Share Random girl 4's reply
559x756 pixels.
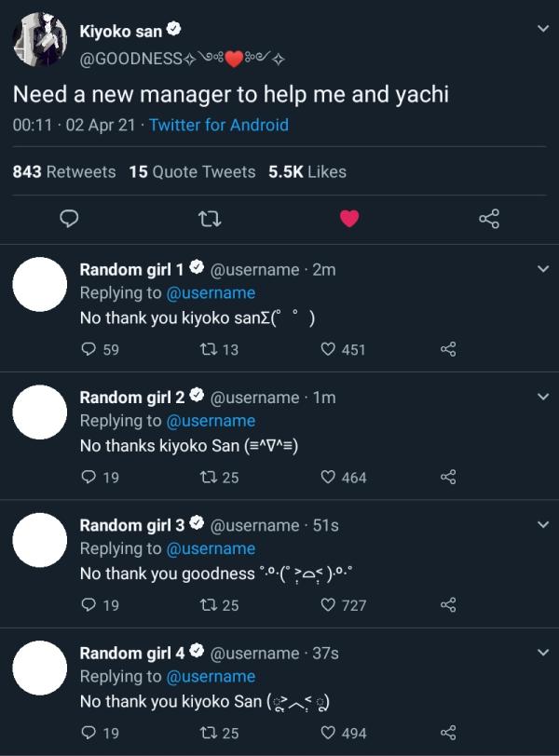pyautogui.click(x=448, y=733)
